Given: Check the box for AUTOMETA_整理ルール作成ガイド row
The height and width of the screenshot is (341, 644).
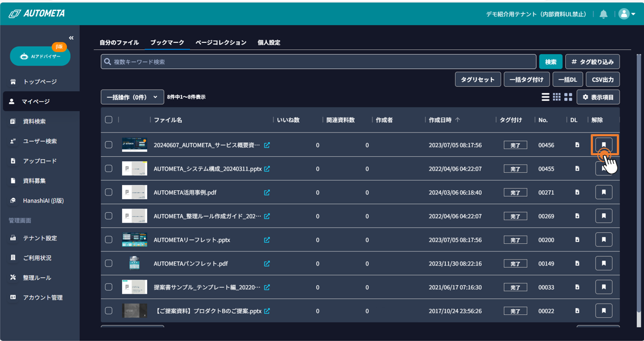Looking at the screenshot, I should pyautogui.click(x=109, y=216).
